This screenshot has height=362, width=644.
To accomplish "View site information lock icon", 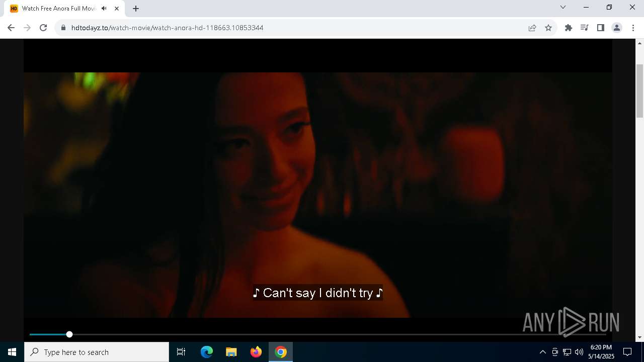I will [63, 28].
